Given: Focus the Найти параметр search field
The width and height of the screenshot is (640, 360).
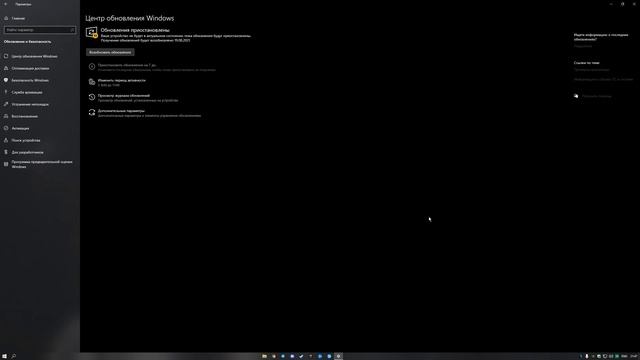Looking at the screenshot, I should [40, 30].
